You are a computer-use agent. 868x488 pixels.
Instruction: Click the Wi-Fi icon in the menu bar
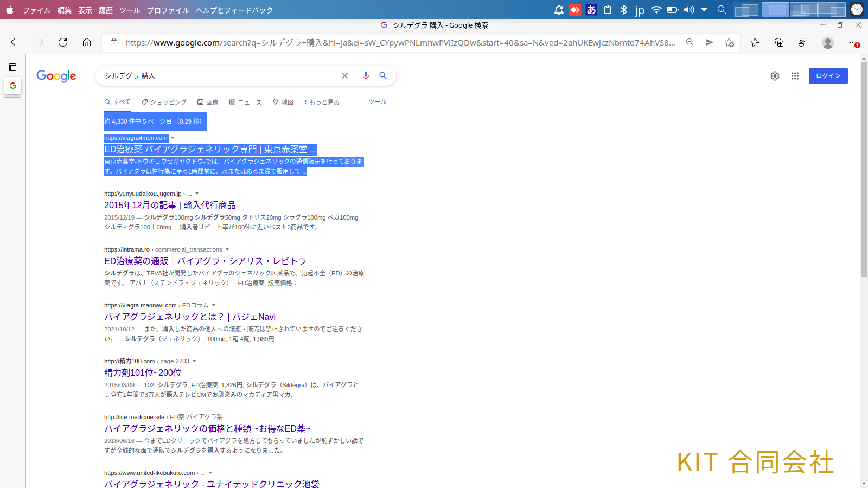[x=656, y=9]
